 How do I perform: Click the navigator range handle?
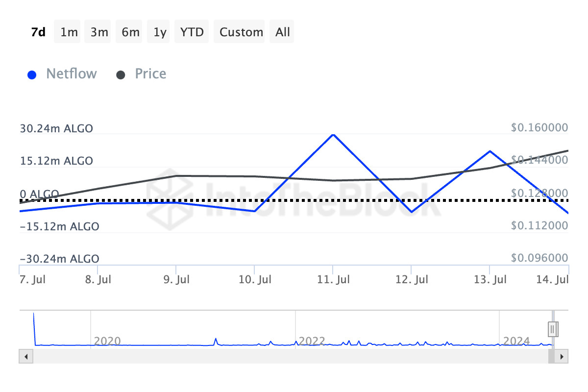tap(553, 328)
